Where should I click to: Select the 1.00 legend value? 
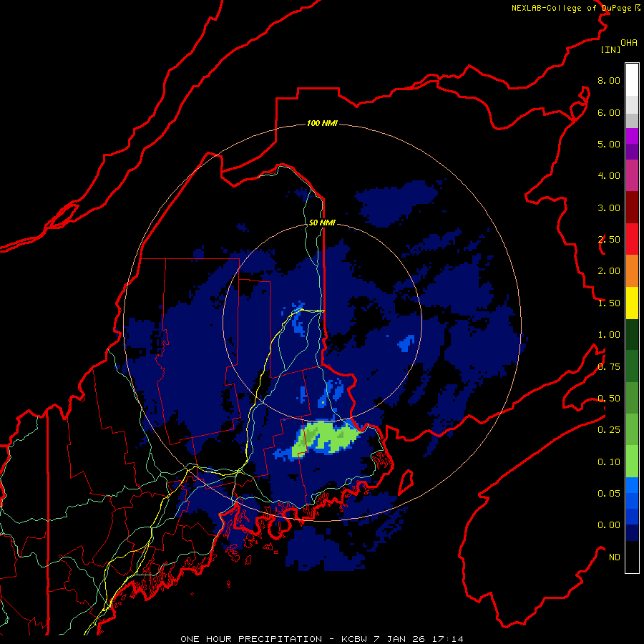pyautogui.click(x=609, y=335)
